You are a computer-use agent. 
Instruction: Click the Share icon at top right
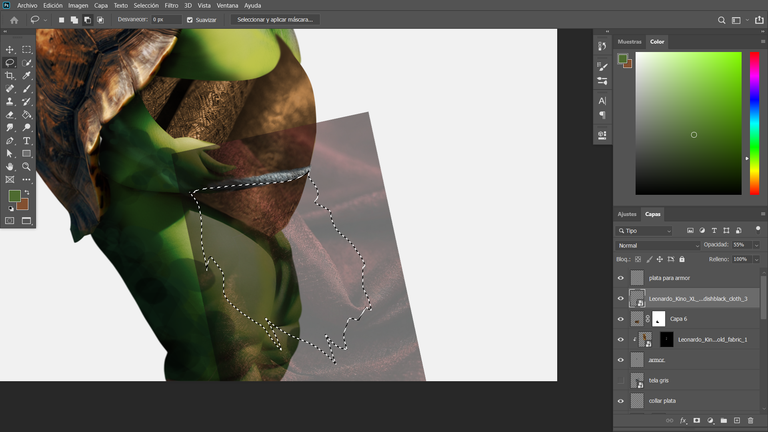point(759,20)
